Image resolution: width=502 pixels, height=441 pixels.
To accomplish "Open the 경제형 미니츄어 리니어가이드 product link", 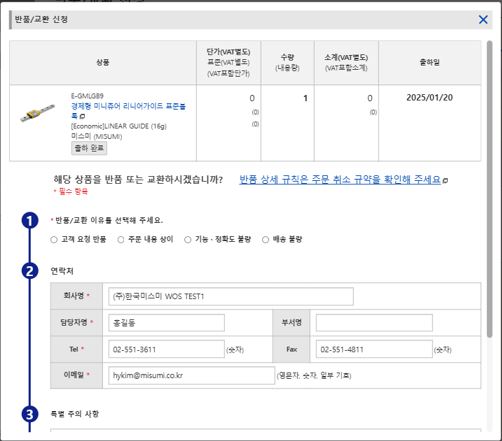I will (128, 111).
